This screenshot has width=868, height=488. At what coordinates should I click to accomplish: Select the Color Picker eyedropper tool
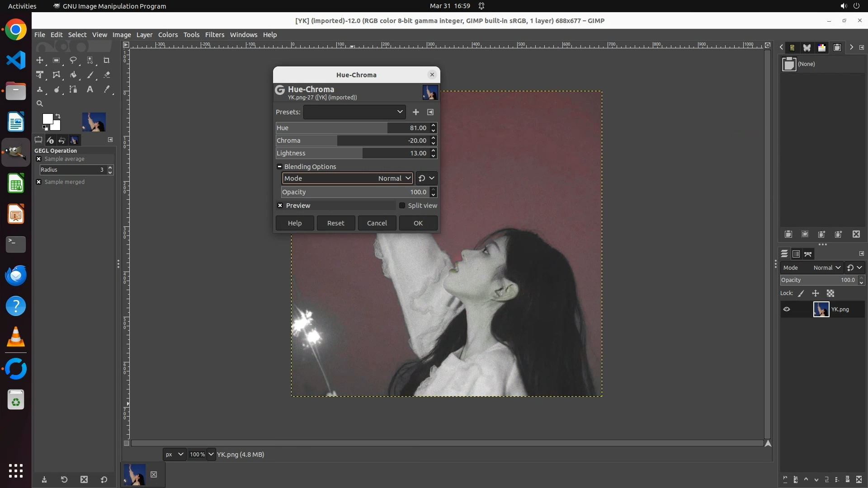(x=107, y=89)
